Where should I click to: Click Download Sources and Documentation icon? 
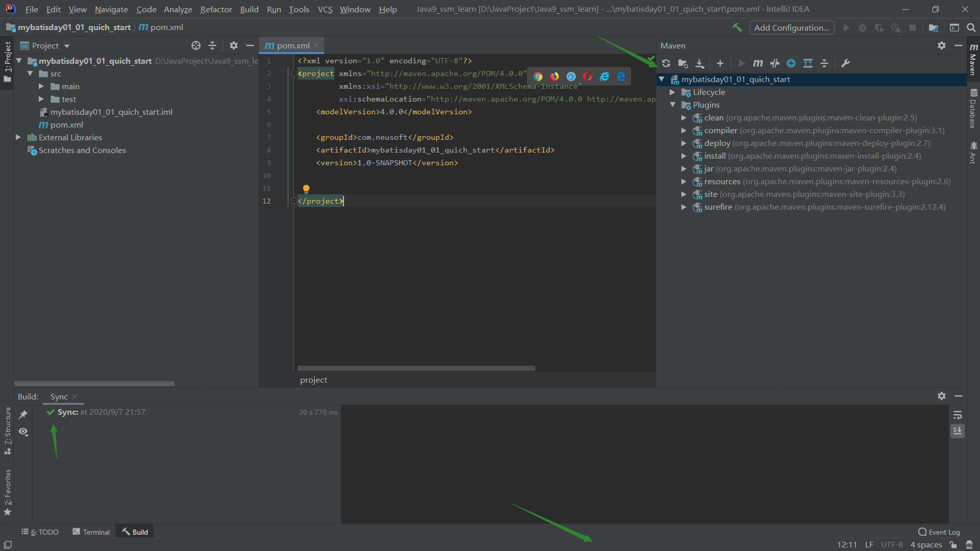coord(700,63)
